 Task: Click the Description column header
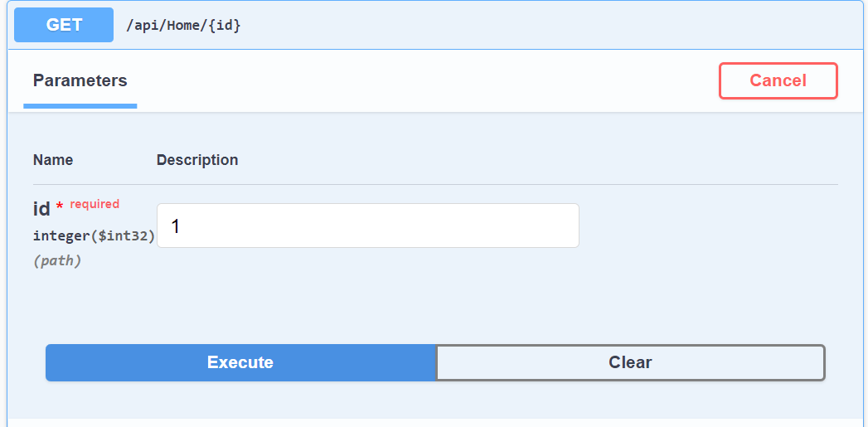pos(197,160)
